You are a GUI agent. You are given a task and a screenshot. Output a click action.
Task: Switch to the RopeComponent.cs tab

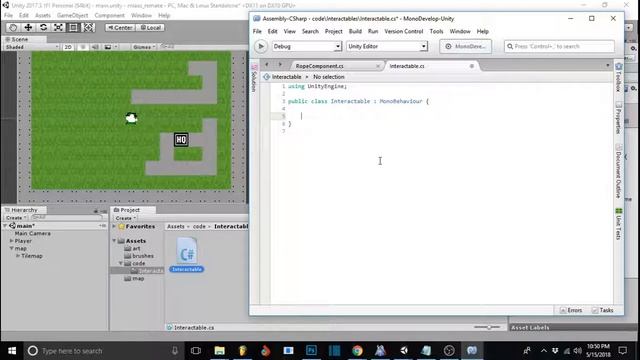point(320,66)
